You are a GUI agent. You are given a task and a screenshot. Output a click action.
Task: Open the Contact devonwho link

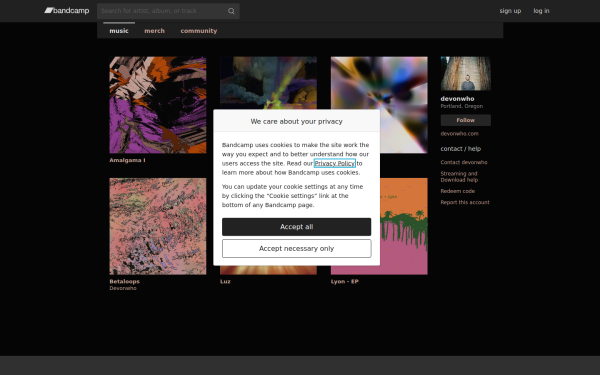point(464,162)
